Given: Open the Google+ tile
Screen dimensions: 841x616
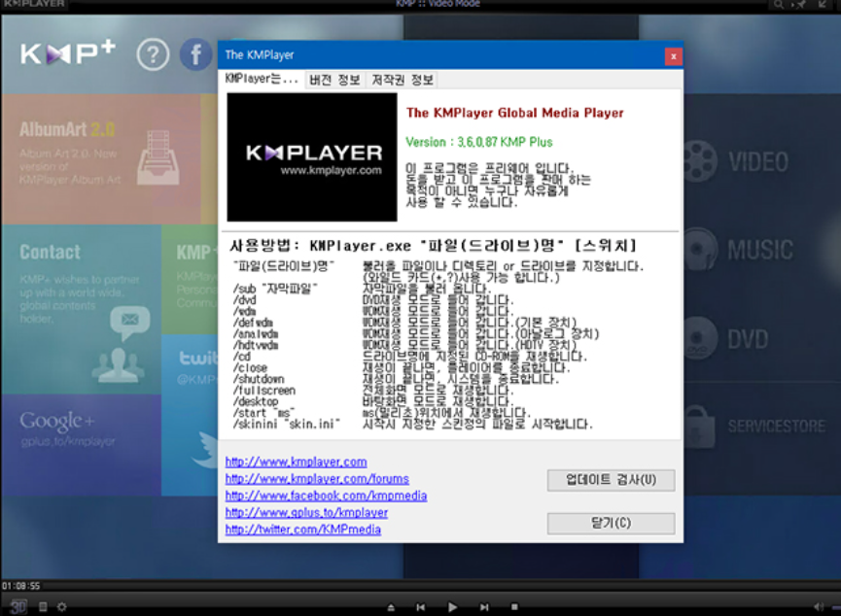Looking at the screenshot, I should point(81,445).
